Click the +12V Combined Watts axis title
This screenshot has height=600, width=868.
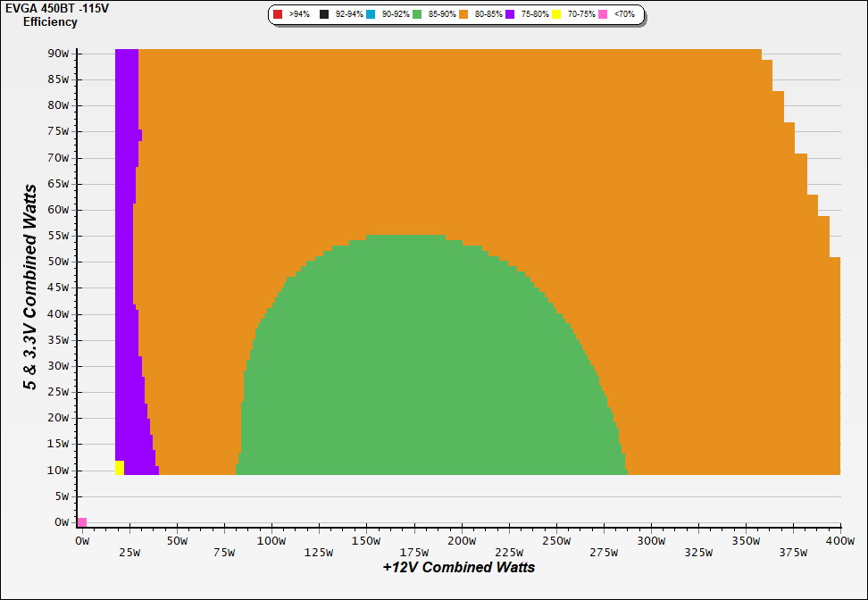click(x=459, y=567)
